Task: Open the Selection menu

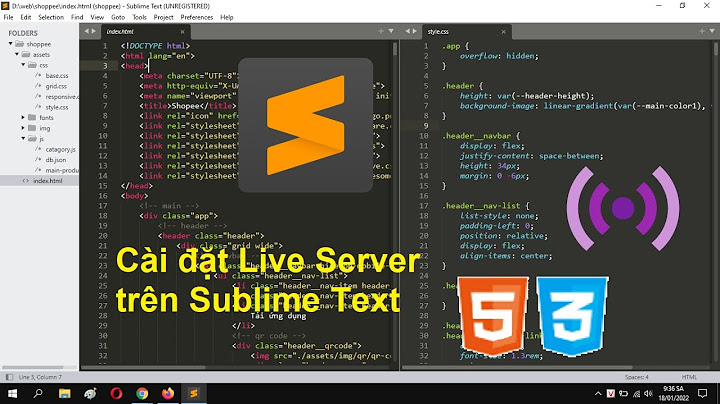Action: pos(51,17)
